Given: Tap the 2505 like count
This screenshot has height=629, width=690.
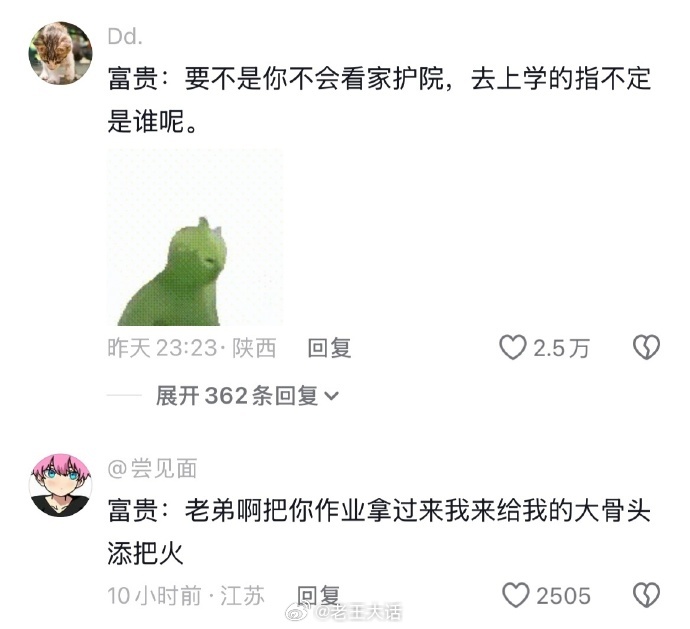Looking at the screenshot, I should coord(563,596).
